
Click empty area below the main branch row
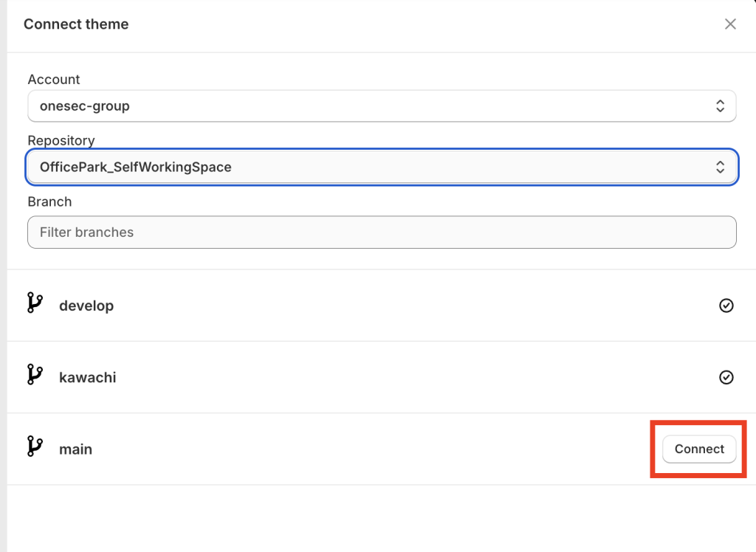click(369, 517)
